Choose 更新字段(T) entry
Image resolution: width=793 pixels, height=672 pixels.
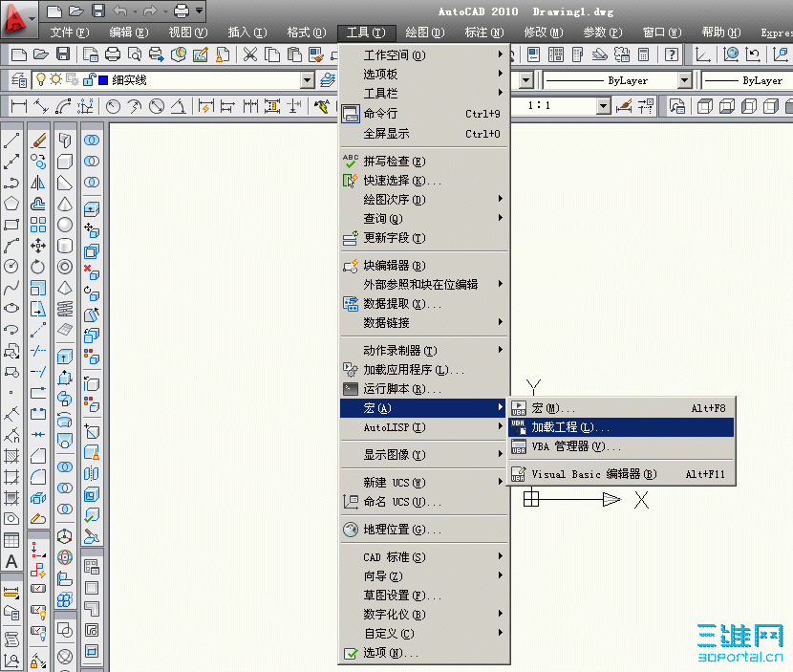pyautogui.click(x=424, y=237)
